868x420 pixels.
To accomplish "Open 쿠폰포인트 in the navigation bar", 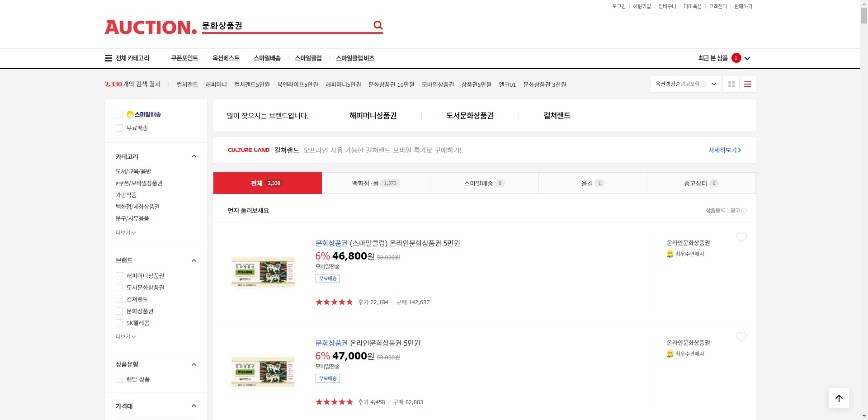I will 184,58.
